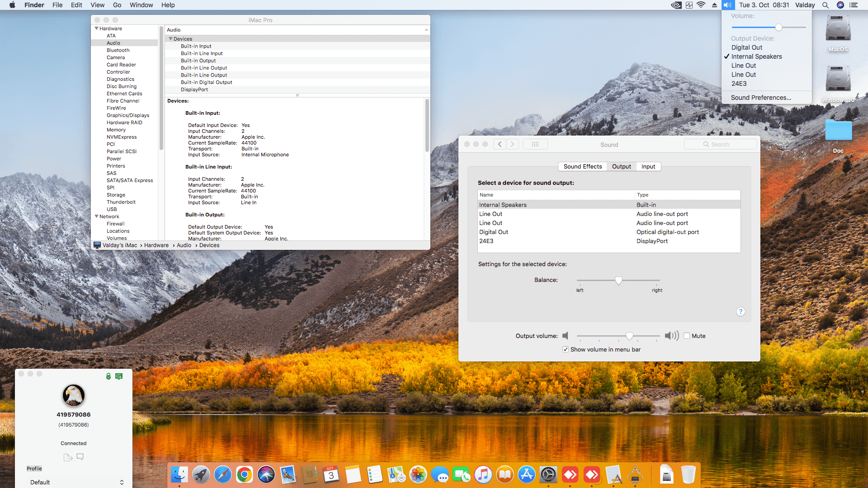Click Valday's iMac in the path bar

pyautogui.click(x=119, y=245)
